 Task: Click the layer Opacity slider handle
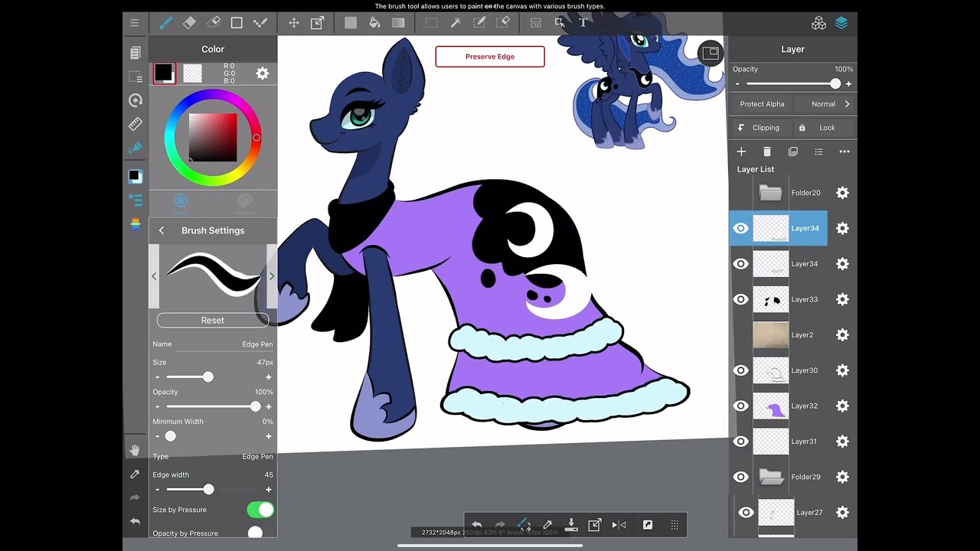(835, 84)
